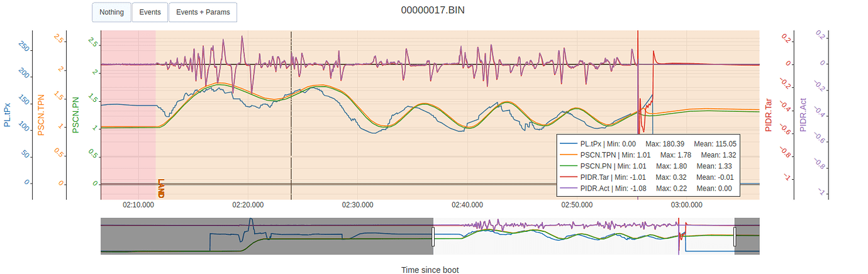Click the LAND event marker label
868x274 pixels.
point(161,189)
